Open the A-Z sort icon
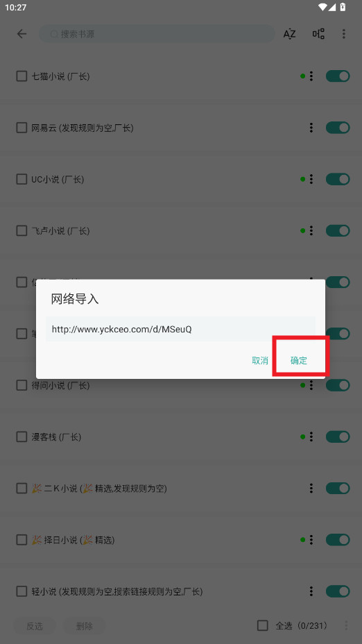362x644 pixels. pyautogui.click(x=289, y=34)
